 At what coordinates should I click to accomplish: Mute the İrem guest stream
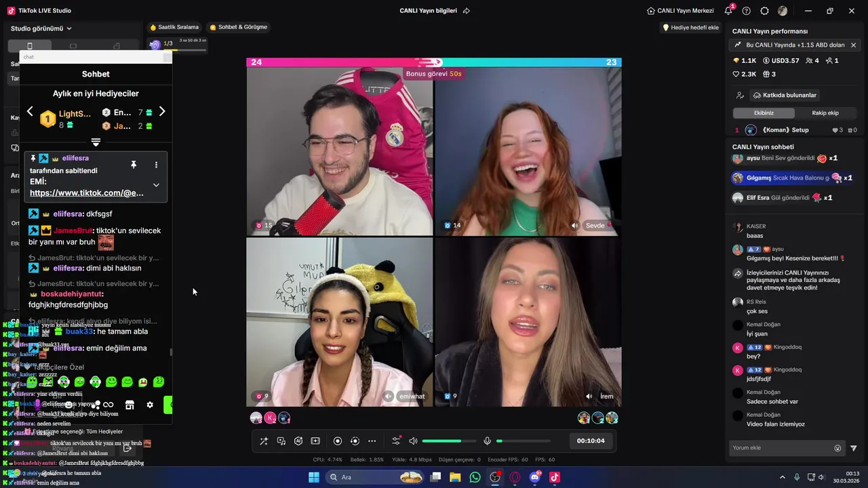(589, 396)
